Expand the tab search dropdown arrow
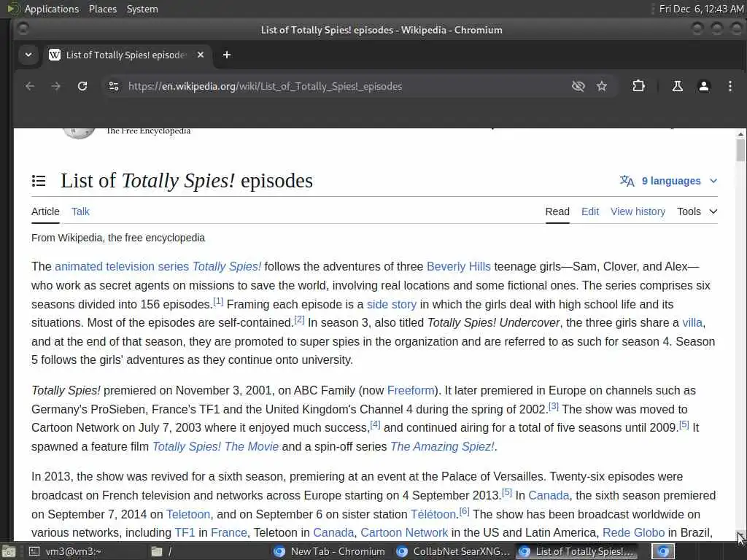The width and height of the screenshot is (747, 560). click(x=28, y=55)
